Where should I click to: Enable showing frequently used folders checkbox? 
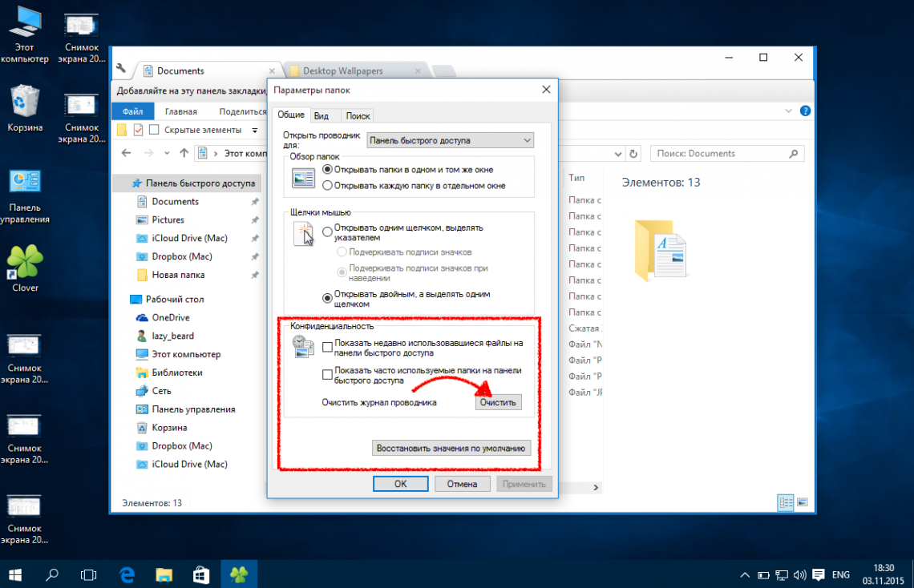[327, 375]
